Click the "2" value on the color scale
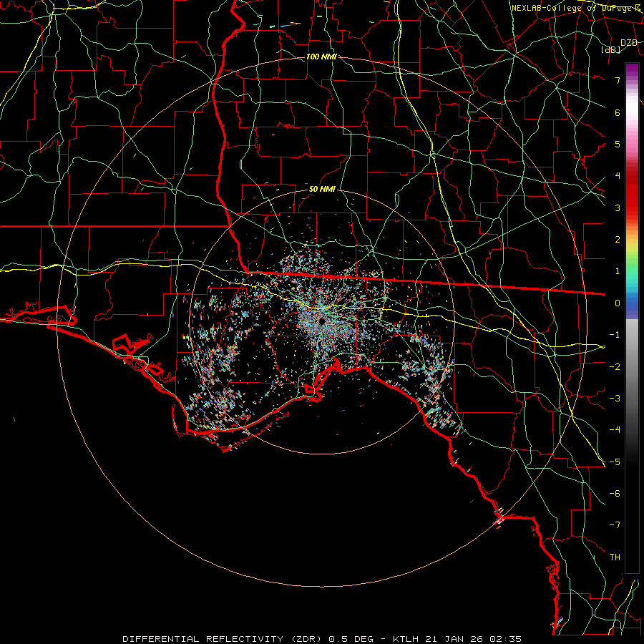644x644 pixels. click(x=618, y=240)
